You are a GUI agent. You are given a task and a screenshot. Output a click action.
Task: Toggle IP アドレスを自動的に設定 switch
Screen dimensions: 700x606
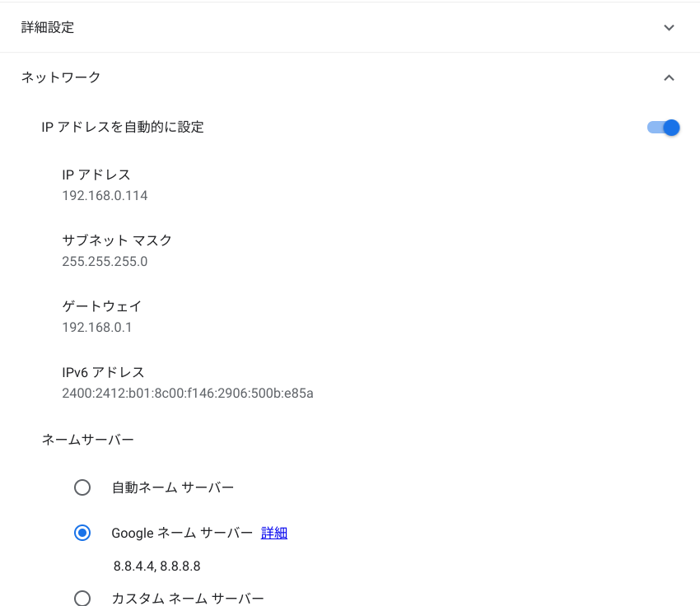pos(664,128)
